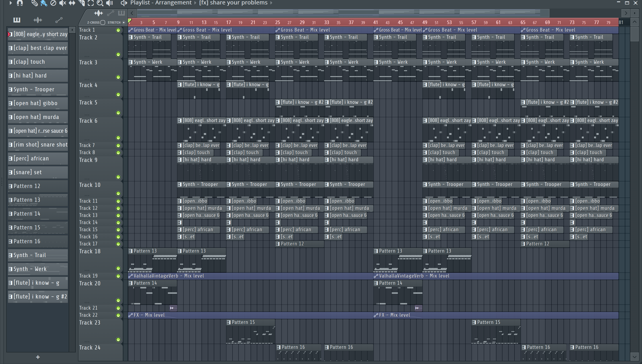Viewport: 642px width, 364px height.
Task: Select first FX - Mix level clip
Action: point(250,315)
